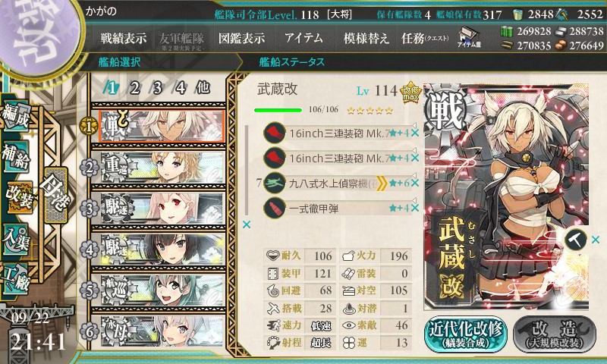Remove the 一式徹甲弾 with its X
This screenshot has width=607, height=364.
tap(415, 208)
